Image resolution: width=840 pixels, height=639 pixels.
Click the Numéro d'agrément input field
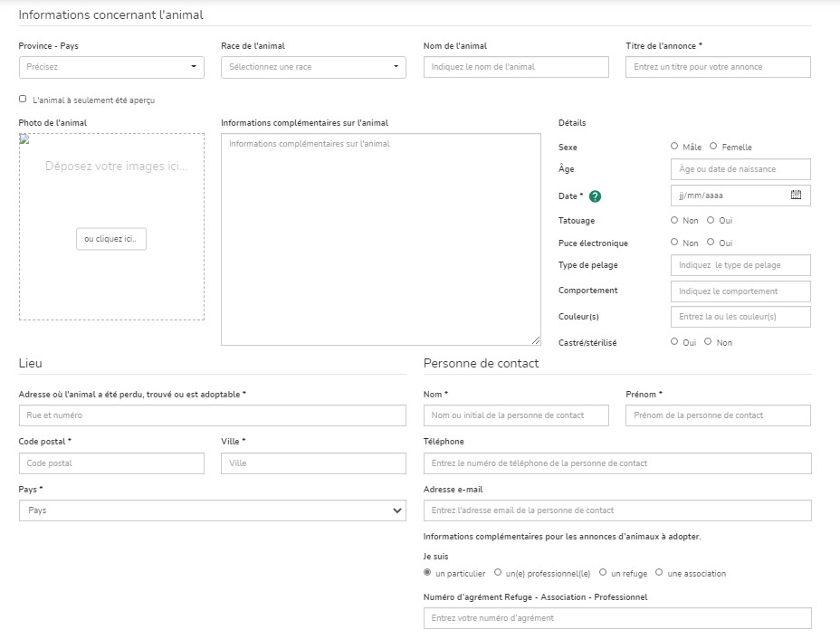(617, 618)
